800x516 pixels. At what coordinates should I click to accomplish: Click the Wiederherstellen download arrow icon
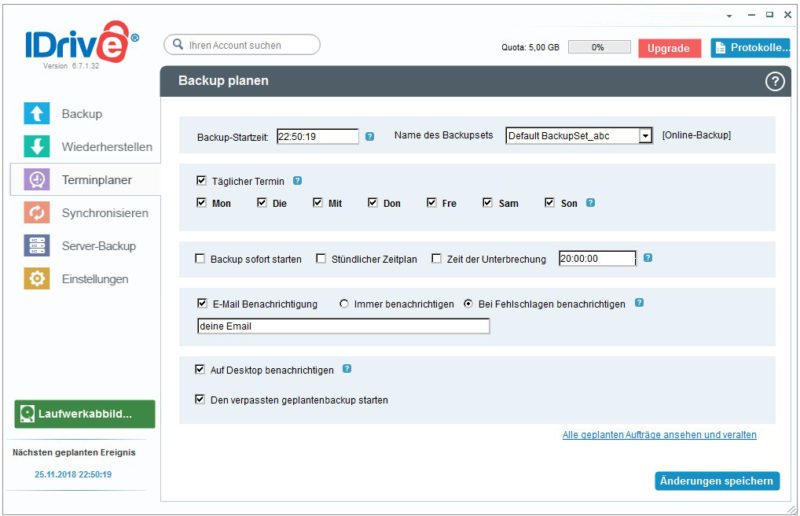(x=37, y=147)
